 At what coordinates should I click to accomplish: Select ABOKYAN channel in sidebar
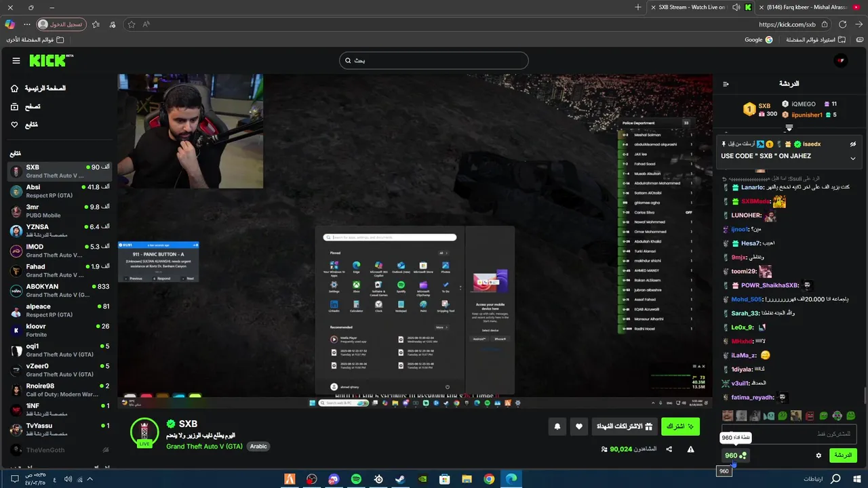tap(60, 291)
